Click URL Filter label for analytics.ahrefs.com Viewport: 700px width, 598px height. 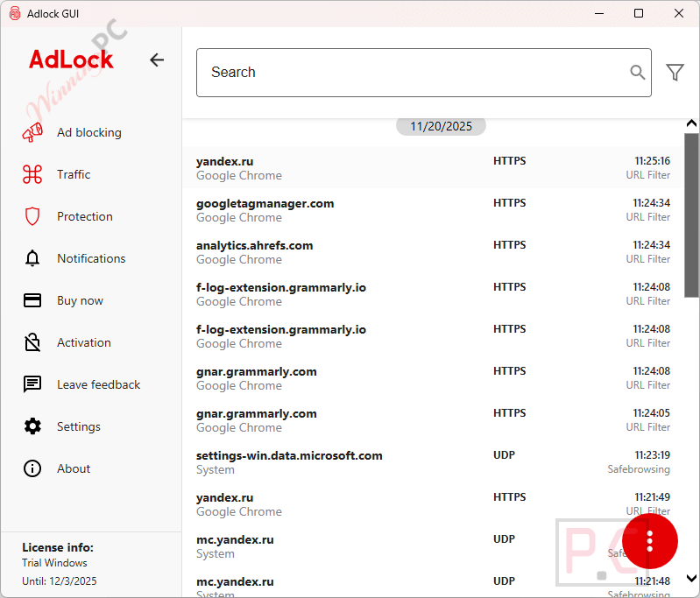(x=647, y=259)
